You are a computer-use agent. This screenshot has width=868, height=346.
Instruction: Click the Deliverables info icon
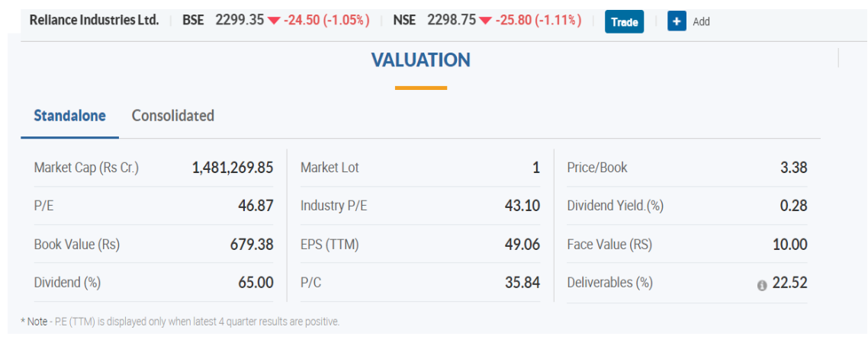coord(762,285)
